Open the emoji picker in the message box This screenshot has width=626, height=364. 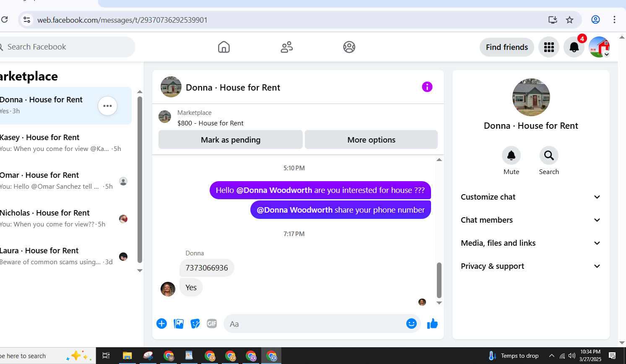tap(411, 324)
